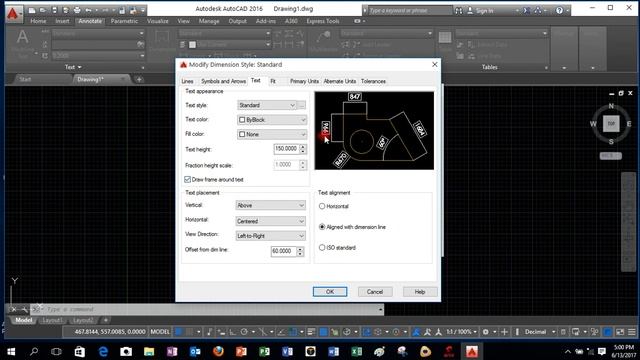
Task: Open Microsoft Edge from the taskbar
Action: 103,351
